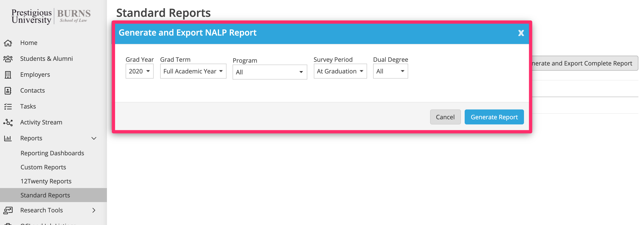Open Reporting Dashboards in sidebar
644x225 pixels.
52,153
